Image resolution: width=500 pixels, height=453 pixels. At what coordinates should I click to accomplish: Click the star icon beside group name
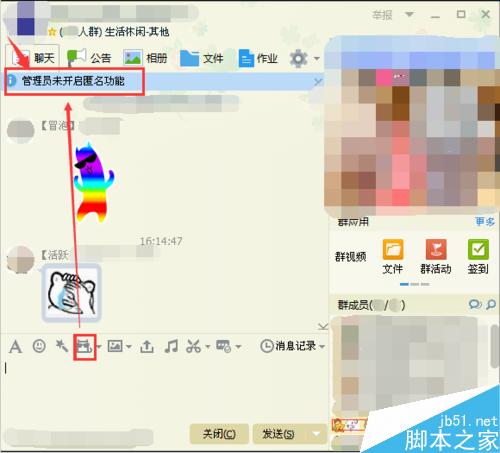pyautogui.click(x=52, y=32)
